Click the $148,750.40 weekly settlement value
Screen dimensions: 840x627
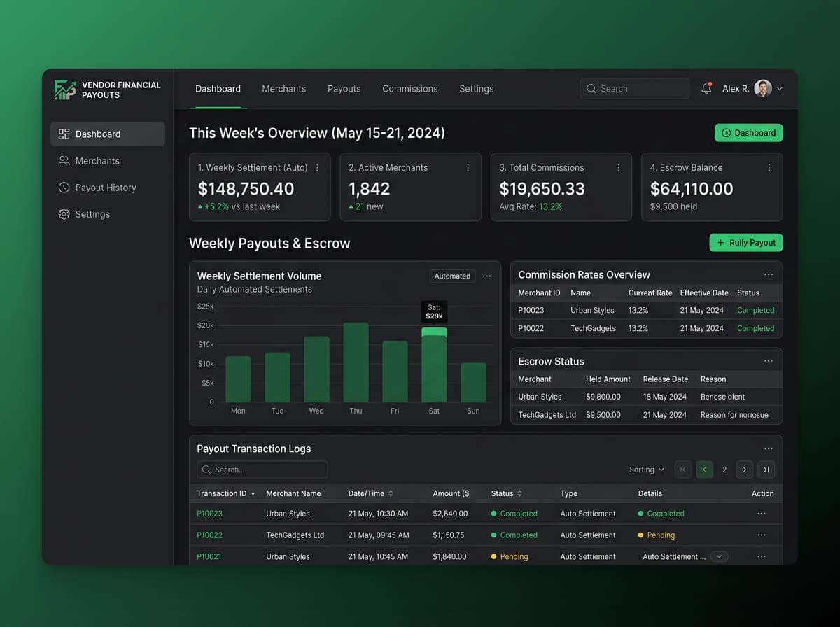coord(246,189)
